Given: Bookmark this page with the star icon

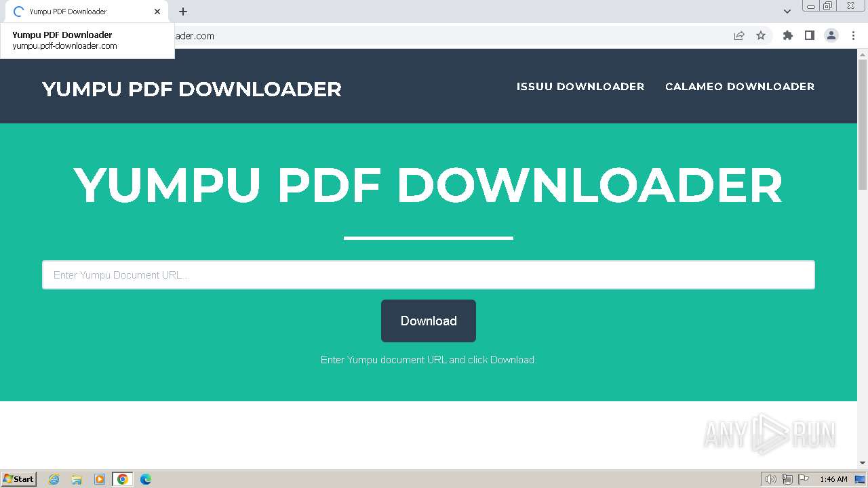Looking at the screenshot, I should 761,36.
